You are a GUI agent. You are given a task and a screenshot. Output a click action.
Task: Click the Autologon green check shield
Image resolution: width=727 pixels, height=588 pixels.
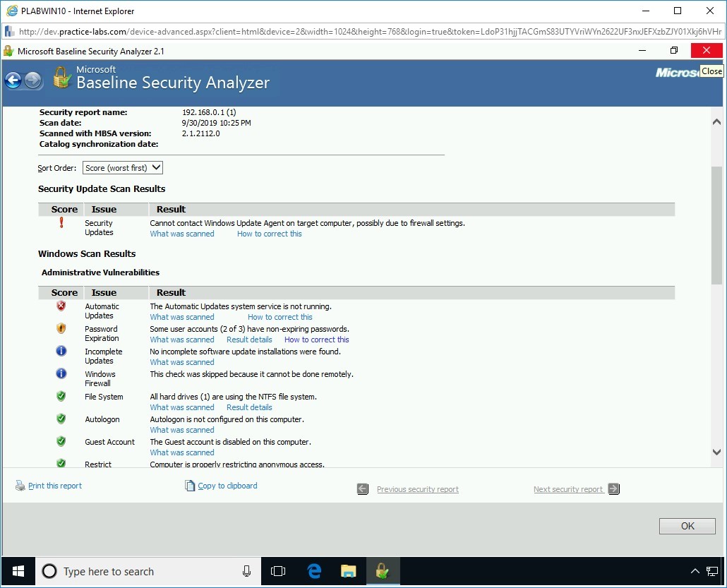click(61, 419)
